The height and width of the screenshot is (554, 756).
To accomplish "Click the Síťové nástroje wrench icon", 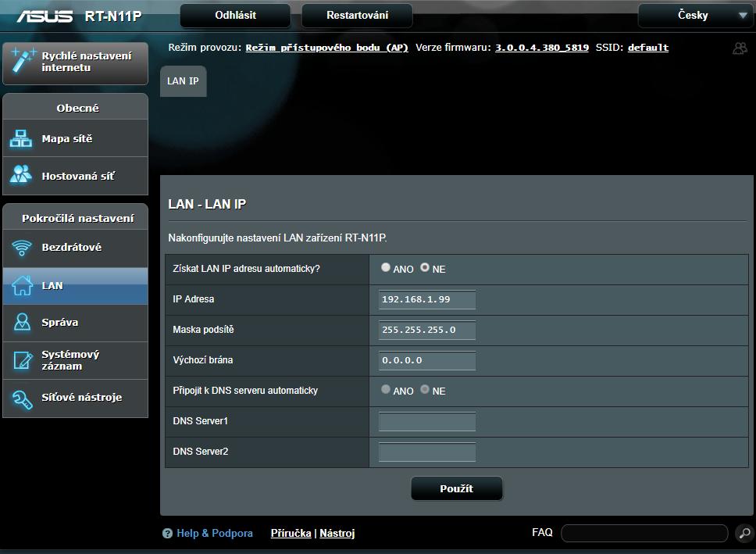I will pyautogui.click(x=21, y=398).
